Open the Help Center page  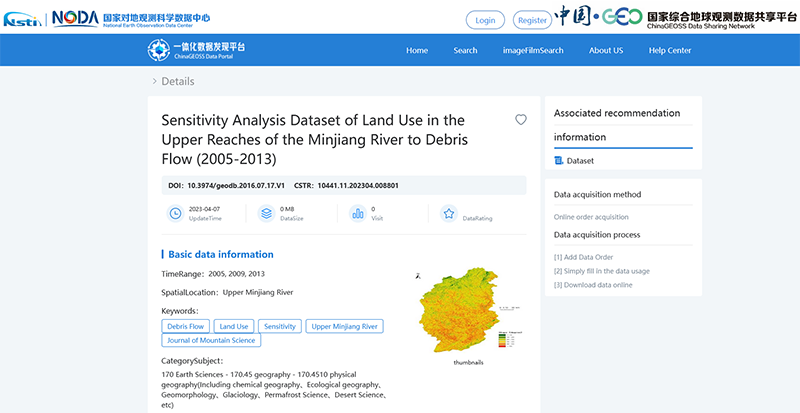(670, 51)
